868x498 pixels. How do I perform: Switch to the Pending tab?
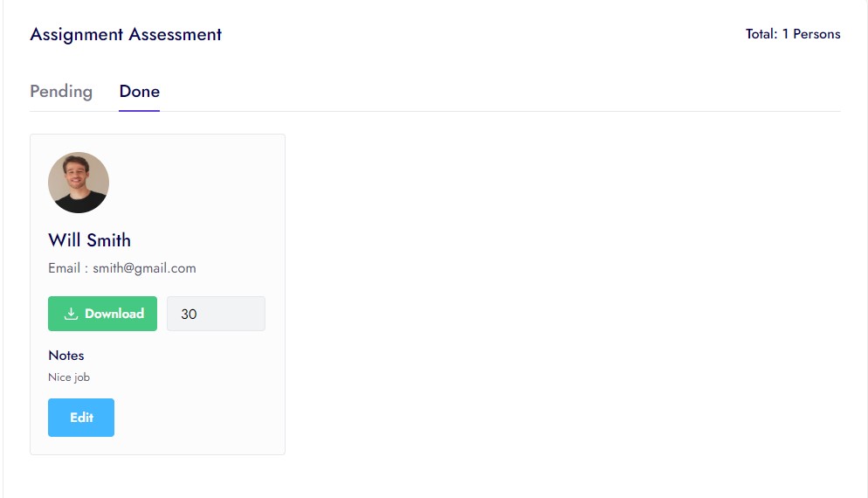[x=61, y=92]
